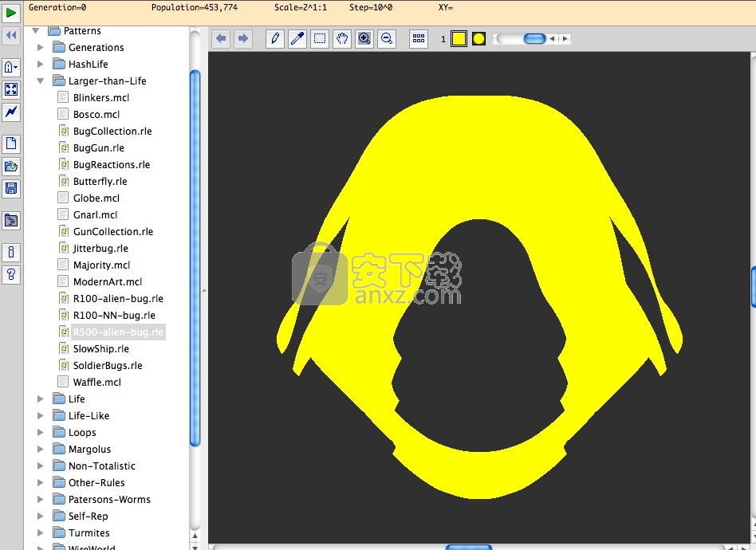This screenshot has width=756, height=550.
Task: Collapse the Larger-than-Life folder
Action: tap(41, 81)
